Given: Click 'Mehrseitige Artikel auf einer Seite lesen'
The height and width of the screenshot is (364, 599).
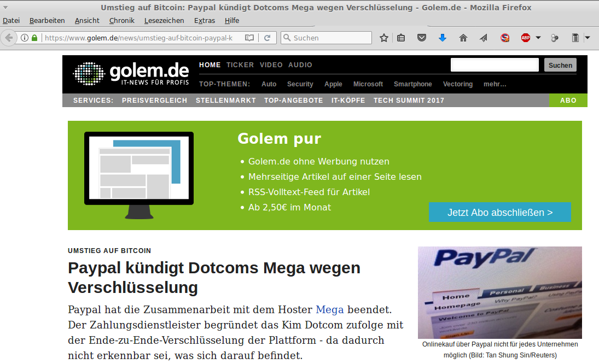Looking at the screenshot, I should pyautogui.click(x=335, y=177).
